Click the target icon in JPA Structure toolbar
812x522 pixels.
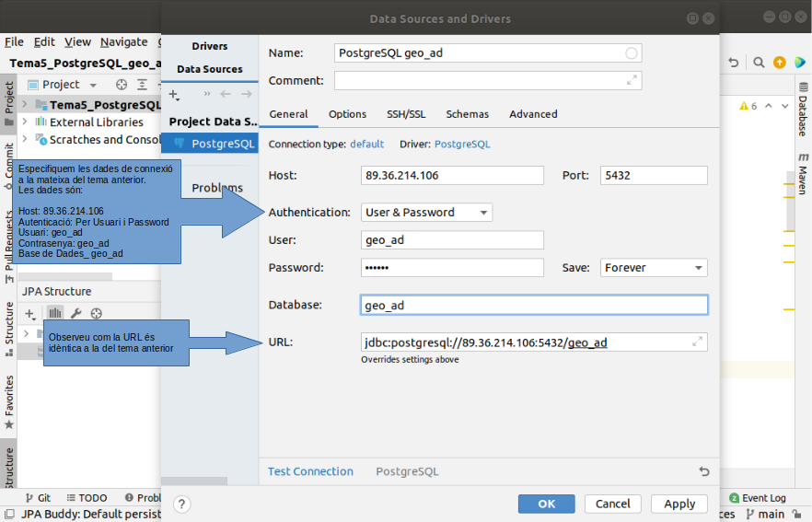97,313
